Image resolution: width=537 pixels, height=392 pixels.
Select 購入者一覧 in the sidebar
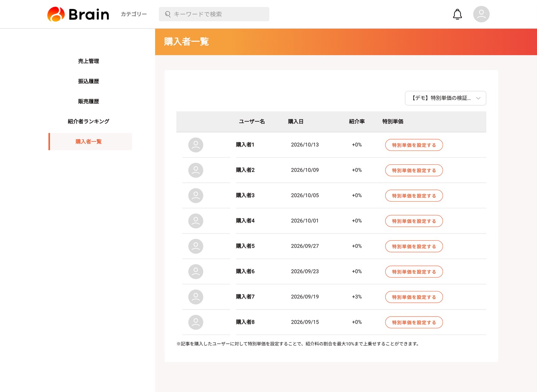pos(90,142)
